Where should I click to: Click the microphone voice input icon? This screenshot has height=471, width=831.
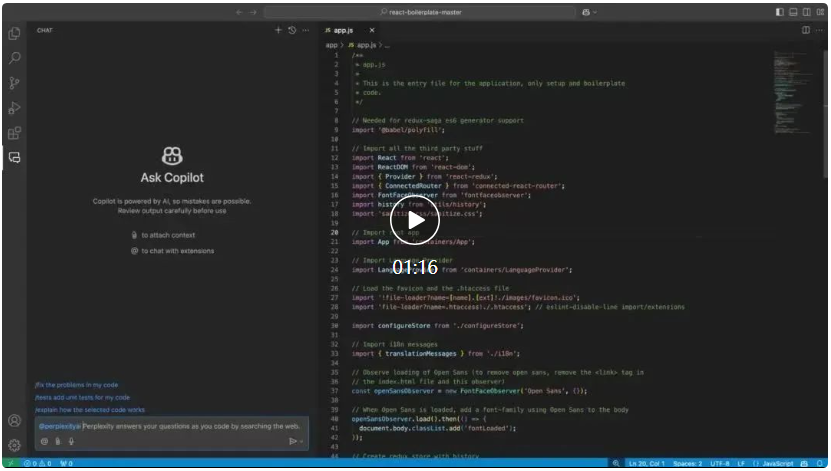(x=71, y=441)
